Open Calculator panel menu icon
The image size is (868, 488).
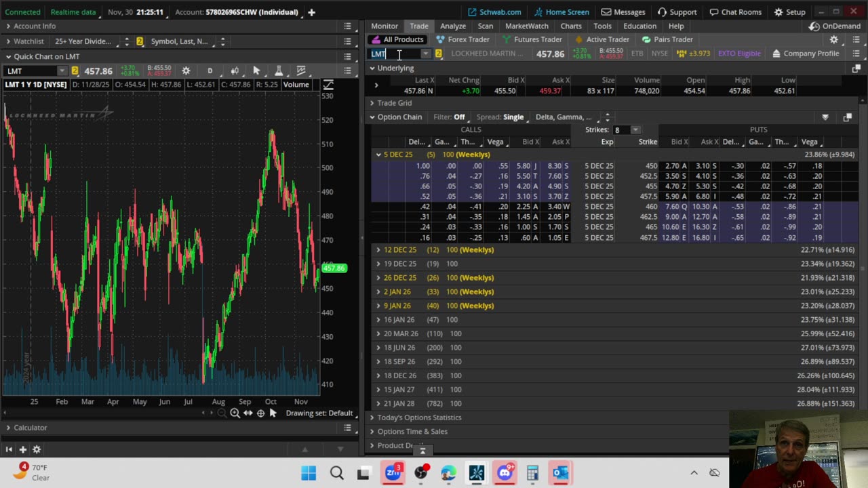pos(347,428)
